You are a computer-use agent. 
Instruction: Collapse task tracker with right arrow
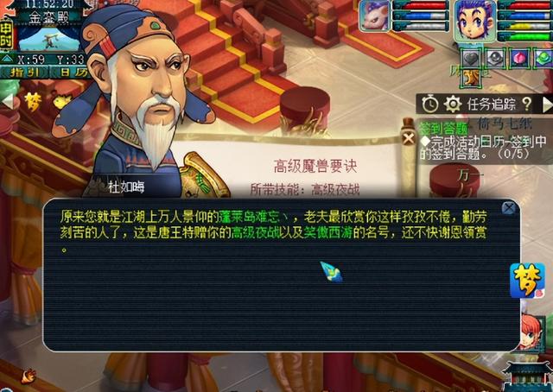click(x=547, y=104)
